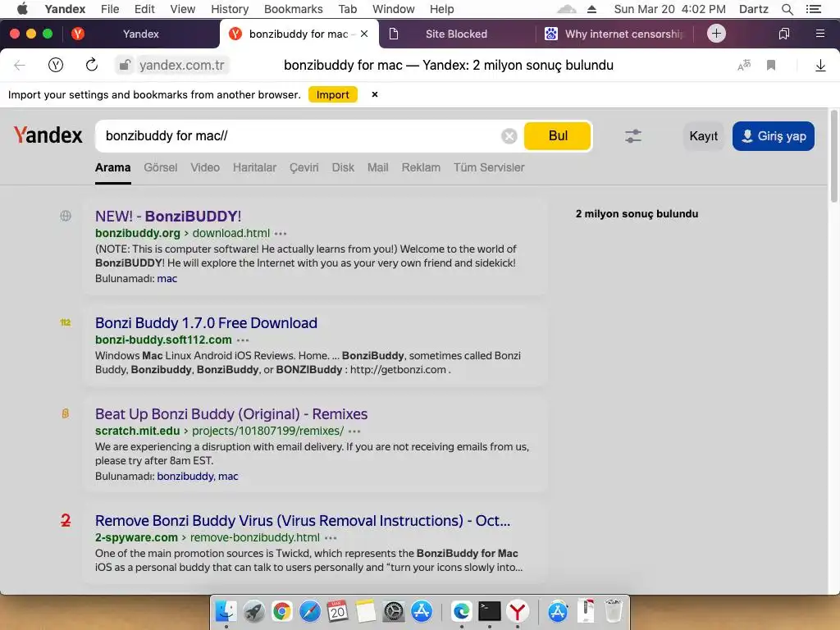Show tab overview panel icon
The image size is (840, 630).
click(x=783, y=34)
